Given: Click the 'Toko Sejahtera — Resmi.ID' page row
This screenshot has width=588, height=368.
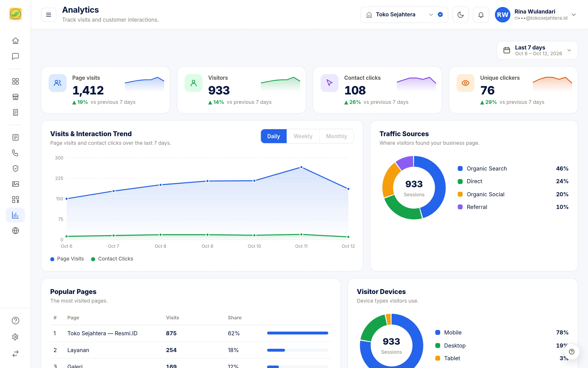Looking at the screenshot, I should click(x=191, y=333).
